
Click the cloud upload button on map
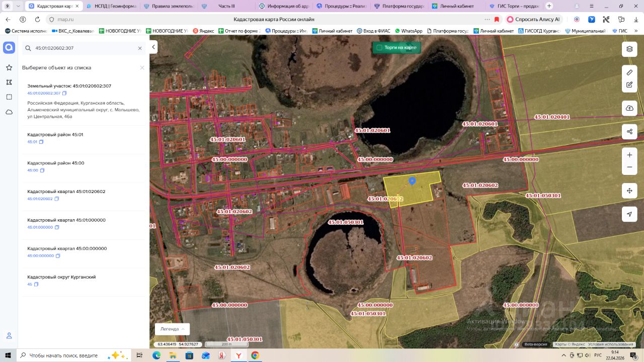click(629, 108)
